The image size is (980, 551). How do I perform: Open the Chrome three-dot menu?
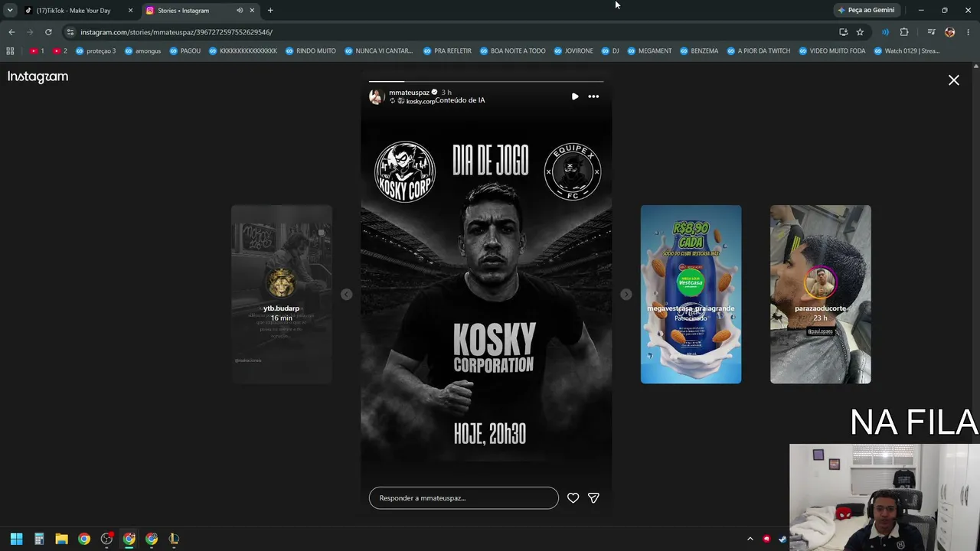pyautogui.click(x=969, y=32)
